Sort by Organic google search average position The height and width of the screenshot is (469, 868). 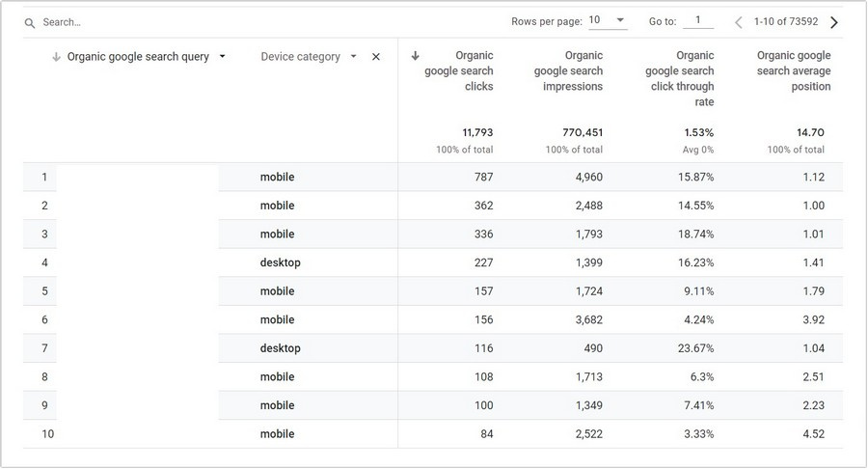pyautogui.click(x=794, y=70)
